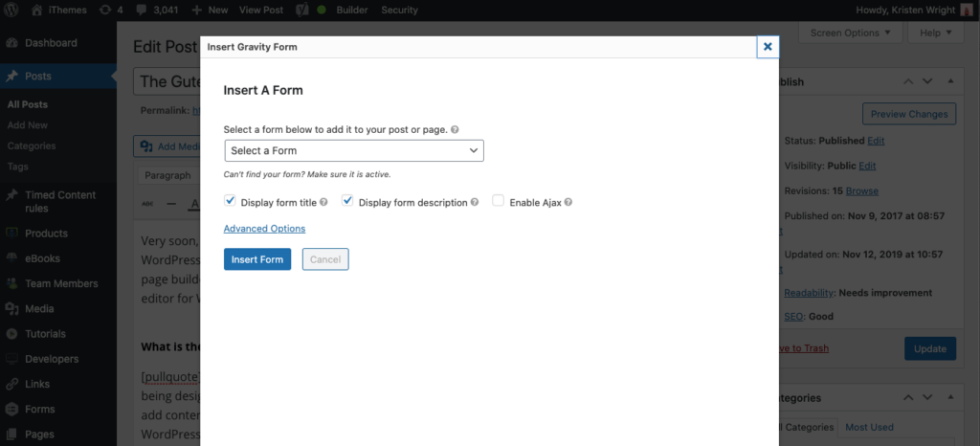Move Publish panel down arrow
This screenshot has width=980, height=446.
pyautogui.click(x=927, y=81)
